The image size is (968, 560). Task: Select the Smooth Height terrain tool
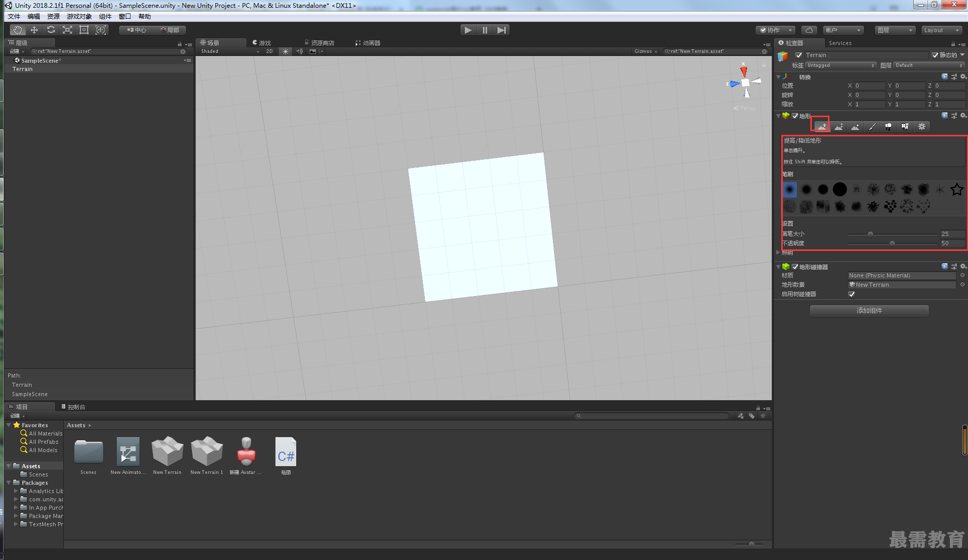[x=855, y=127]
